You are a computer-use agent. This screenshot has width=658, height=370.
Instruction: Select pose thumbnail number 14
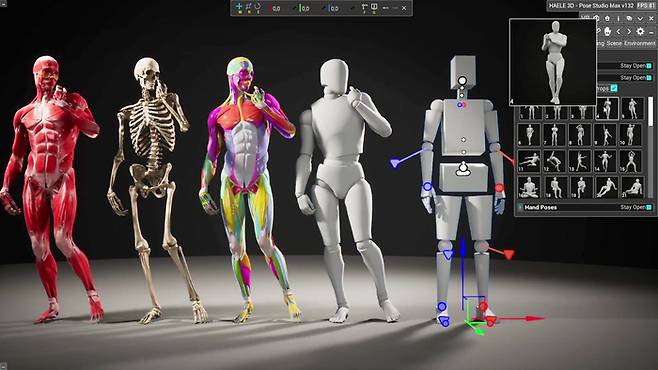click(606, 161)
